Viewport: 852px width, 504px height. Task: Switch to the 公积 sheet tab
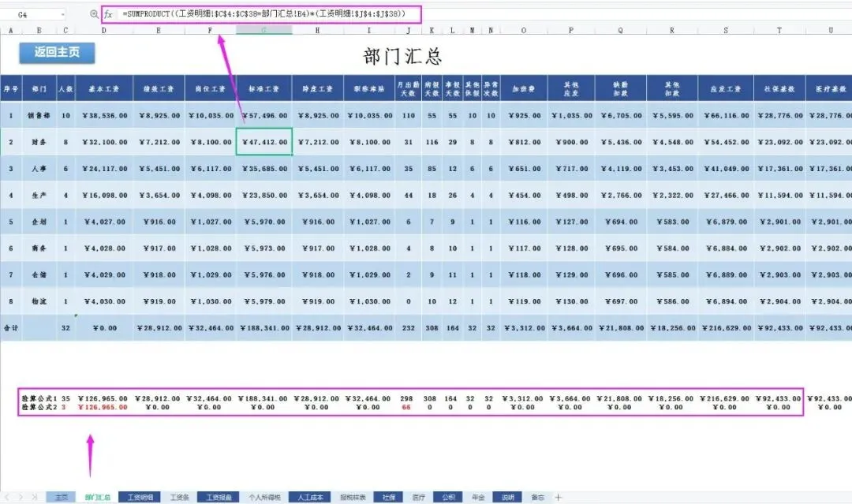tap(448, 497)
